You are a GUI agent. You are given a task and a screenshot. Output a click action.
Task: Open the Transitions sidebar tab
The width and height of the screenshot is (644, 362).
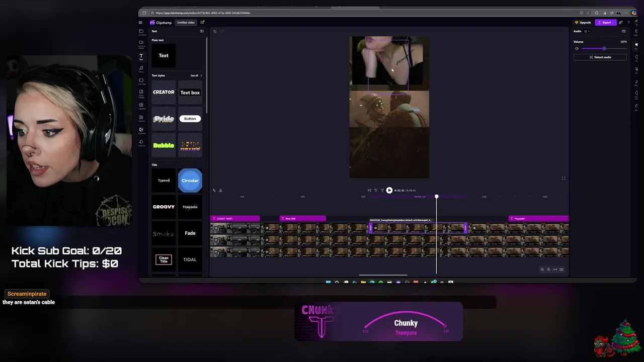[141, 131]
